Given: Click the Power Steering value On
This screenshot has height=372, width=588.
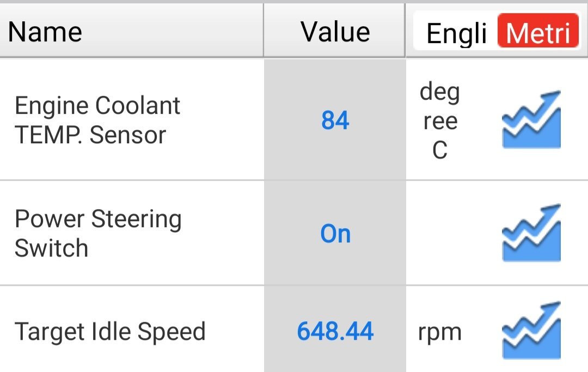Looking at the screenshot, I should tap(335, 234).
